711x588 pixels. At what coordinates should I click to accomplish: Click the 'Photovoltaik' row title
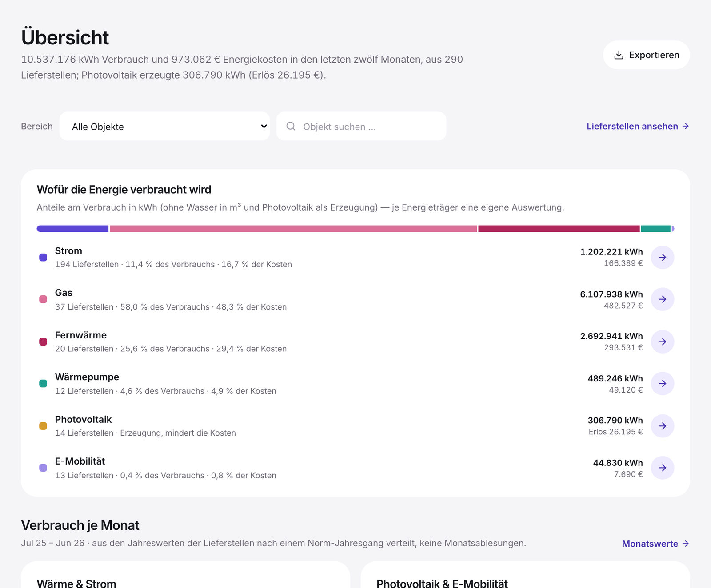pyautogui.click(x=83, y=420)
